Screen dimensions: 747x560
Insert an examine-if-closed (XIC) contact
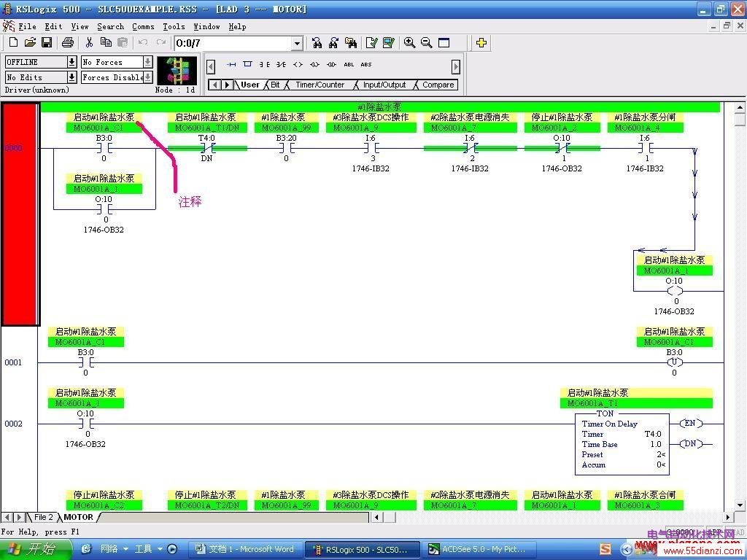[x=264, y=64]
